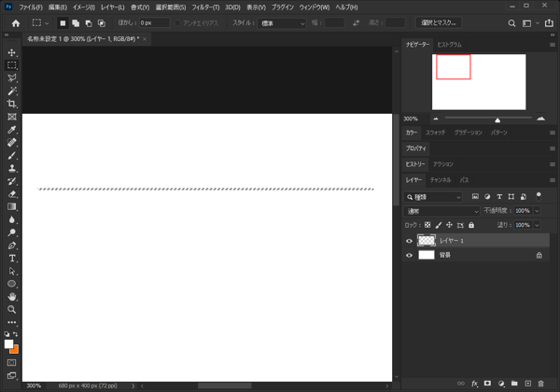Select the History Brush tool
The width and height of the screenshot is (560, 392).
(12, 181)
